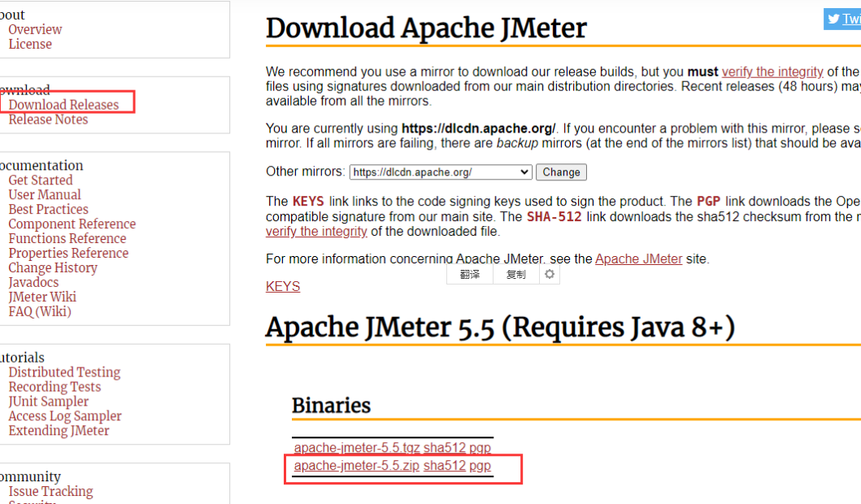Open the gear settings icon in the popup
Viewport: 861px width, 504px height.
click(549, 274)
